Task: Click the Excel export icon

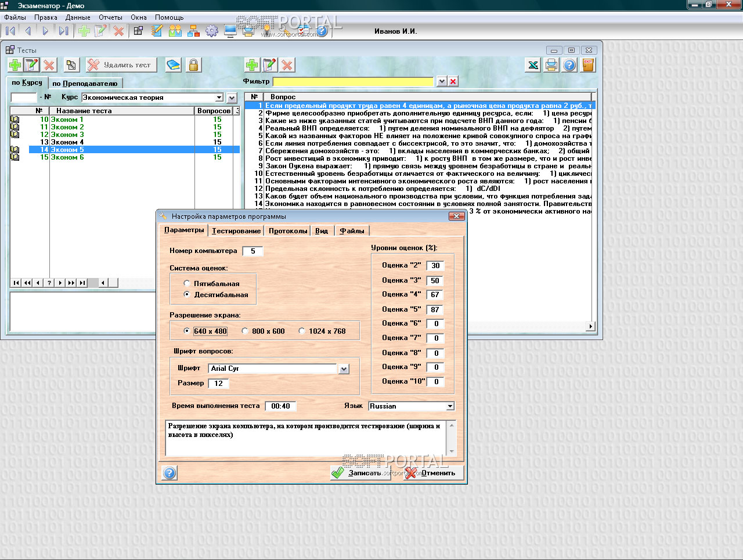Action: pos(532,65)
